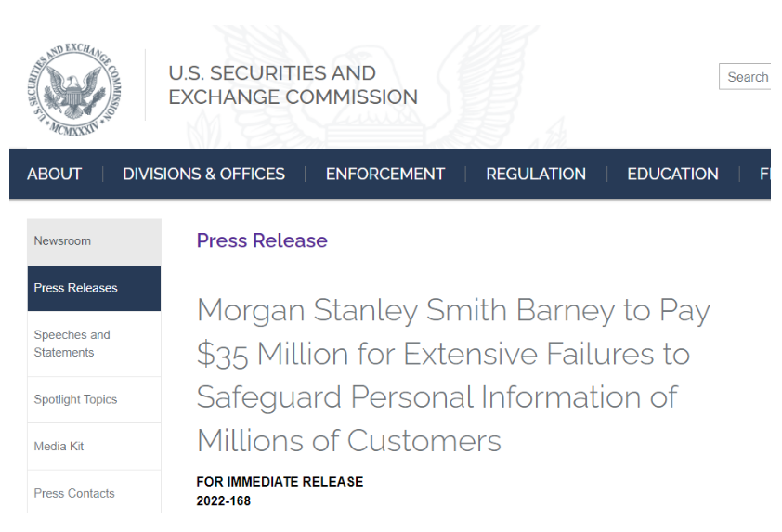Click the faint eagle watermark in the header
Image resolution: width=782 pixels, height=532 pixels.
point(378,85)
